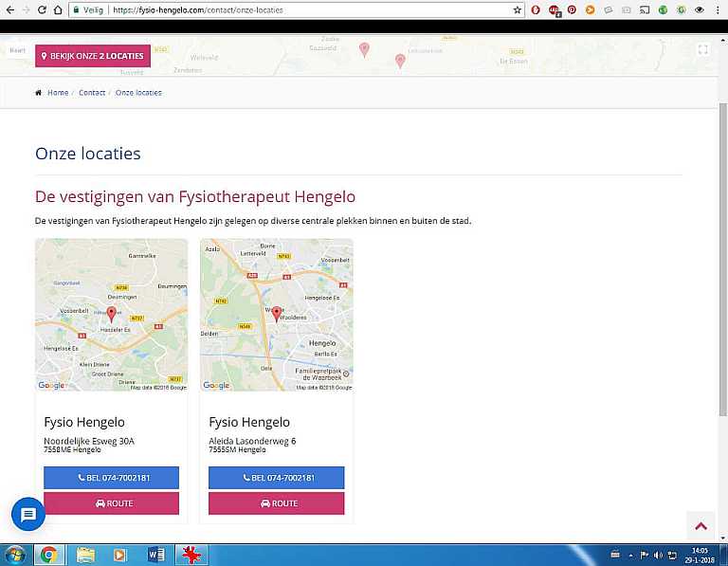The width and height of the screenshot is (728, 566).
Task: Click Bekijk onze 2 locaties button
Action: [x=93, y=56]
